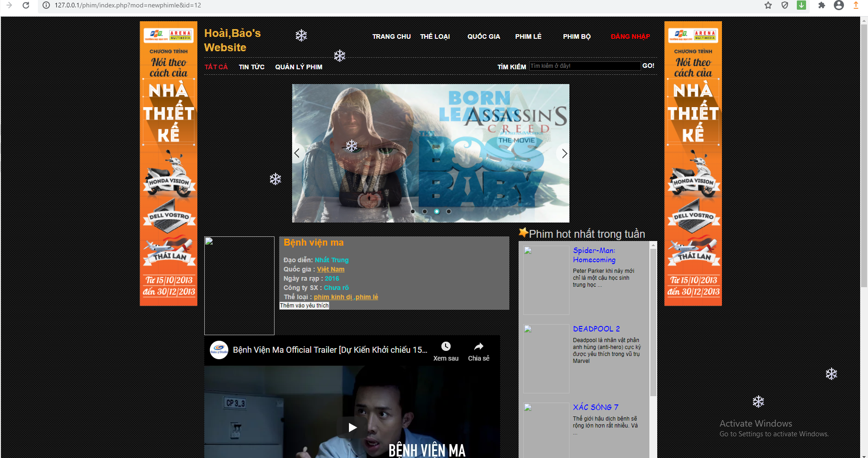Click the Chia sẻ share arrow icon
Image resolution: width=868 pixels, height=458 pixels.
point(479,347)
